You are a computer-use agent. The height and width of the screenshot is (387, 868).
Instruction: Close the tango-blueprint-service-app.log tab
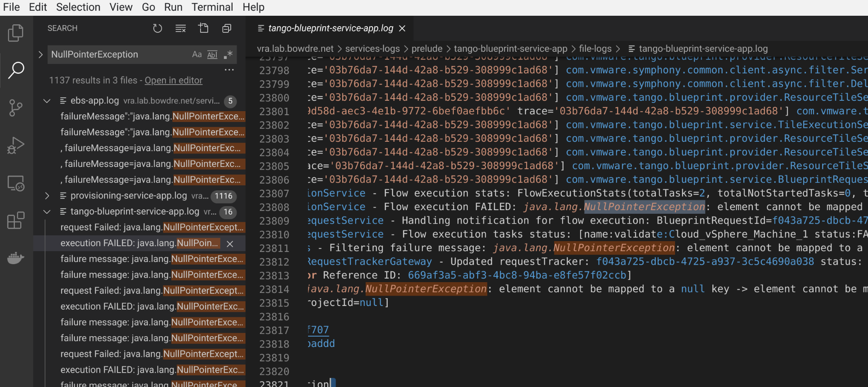tap(402, 28)
